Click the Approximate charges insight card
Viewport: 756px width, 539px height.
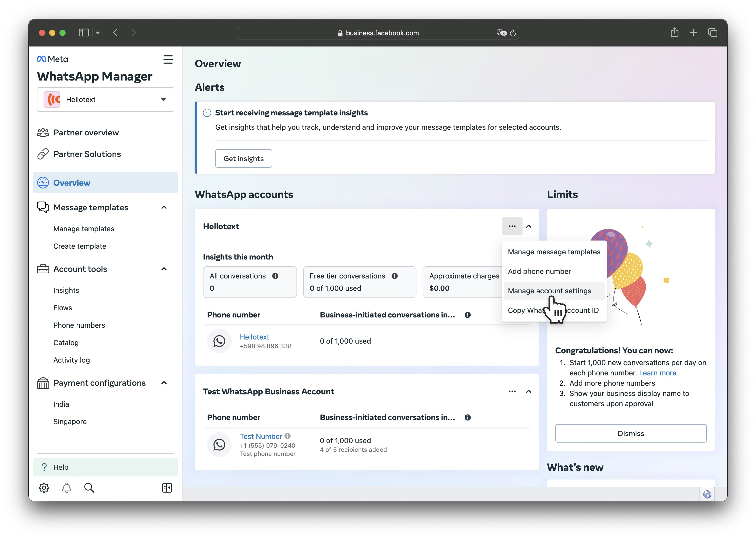tap(462, 282)
